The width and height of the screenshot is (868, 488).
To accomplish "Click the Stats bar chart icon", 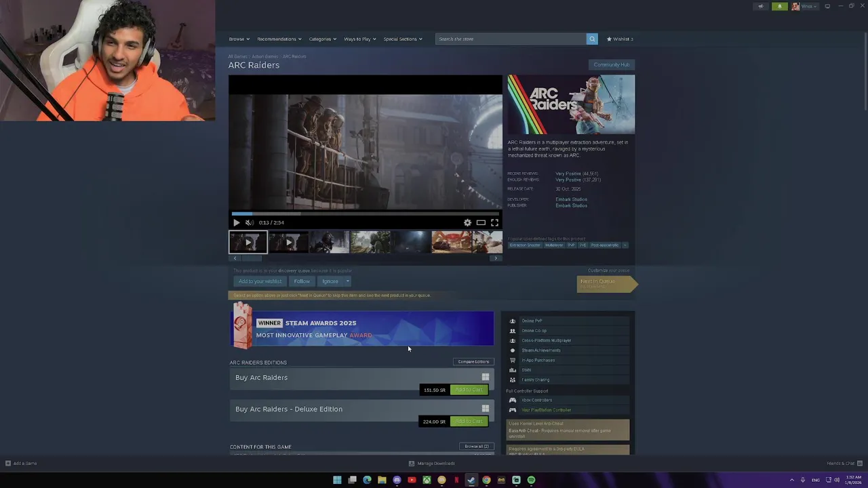I will coord(512,370).
